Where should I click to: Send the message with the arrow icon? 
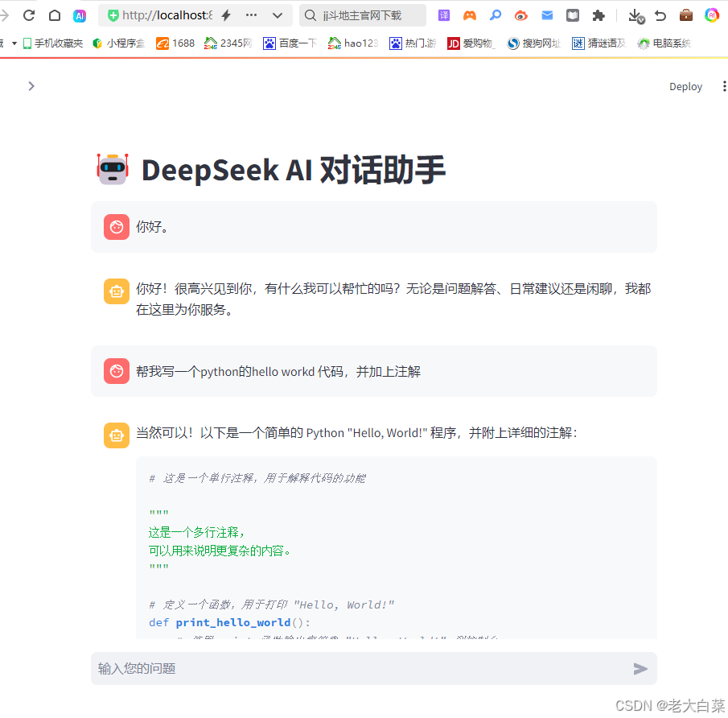point(640,668)
